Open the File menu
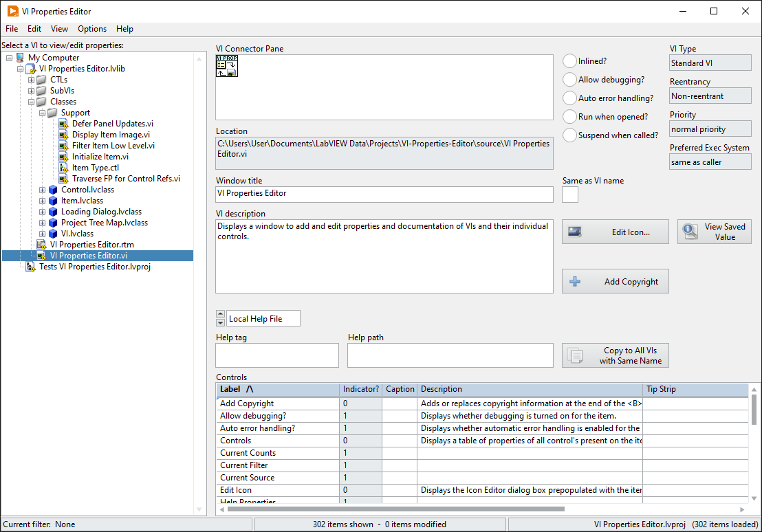The height and width of the screenshot is (532, 762). [x=12, y=29]
